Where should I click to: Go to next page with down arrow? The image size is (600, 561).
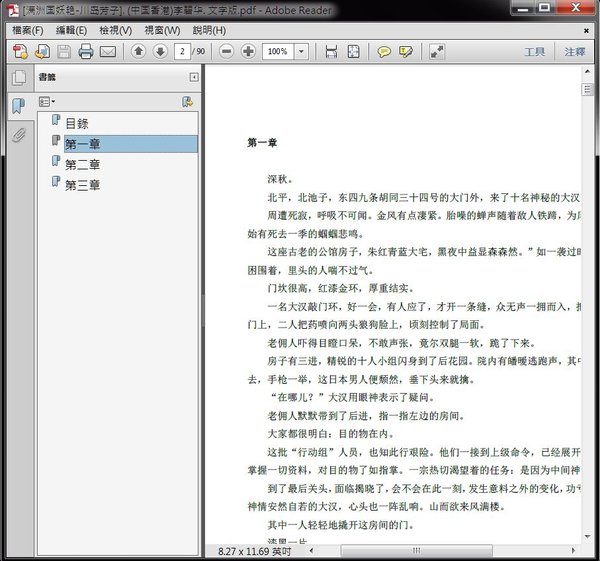[x=160, y=52]
